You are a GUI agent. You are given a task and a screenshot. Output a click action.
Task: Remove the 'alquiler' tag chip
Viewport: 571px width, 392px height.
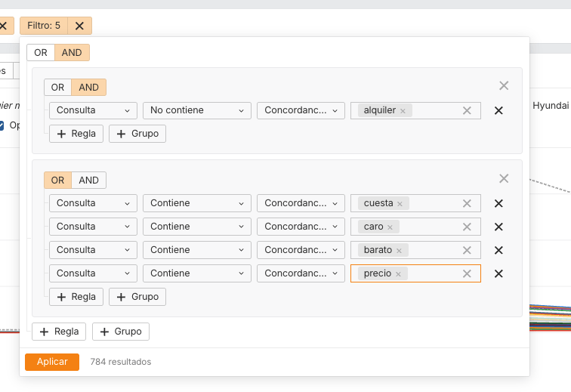pos(403,111)
